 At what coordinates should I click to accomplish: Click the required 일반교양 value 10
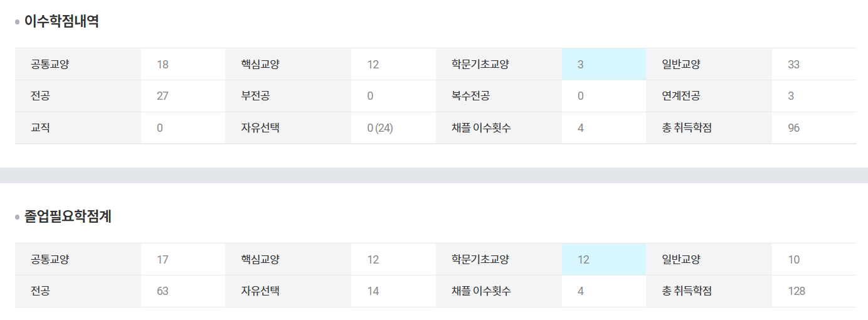click(794, 260)
